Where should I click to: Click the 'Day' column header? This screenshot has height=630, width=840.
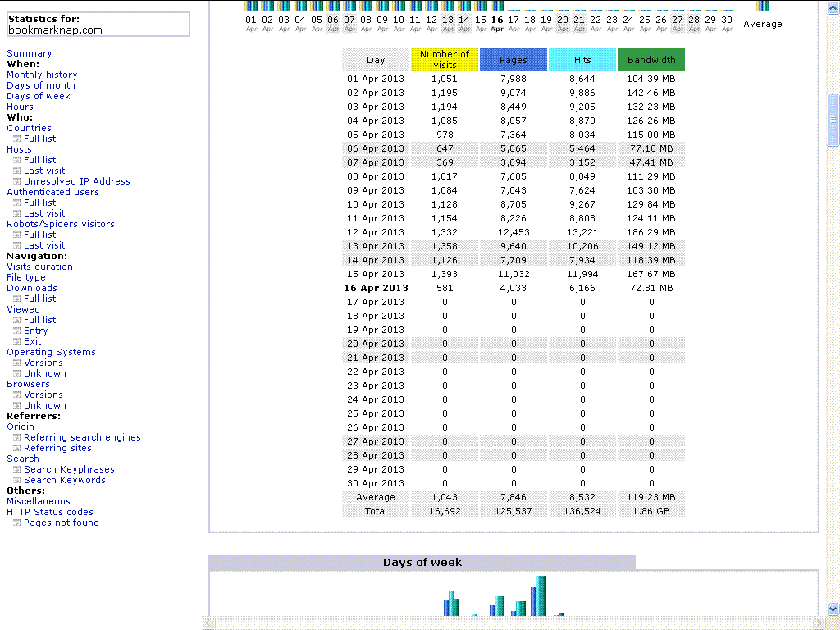[x=376, y=59]
